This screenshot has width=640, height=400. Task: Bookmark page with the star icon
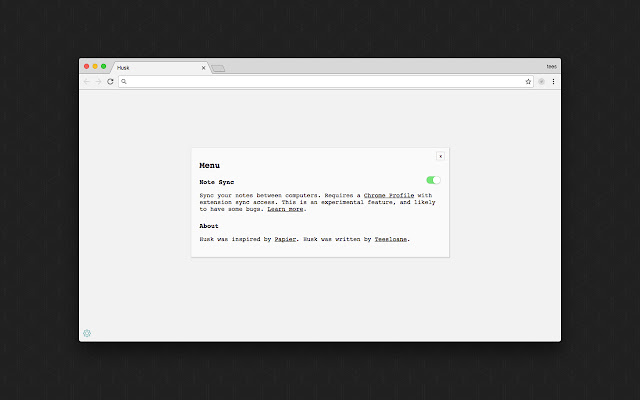528,82
